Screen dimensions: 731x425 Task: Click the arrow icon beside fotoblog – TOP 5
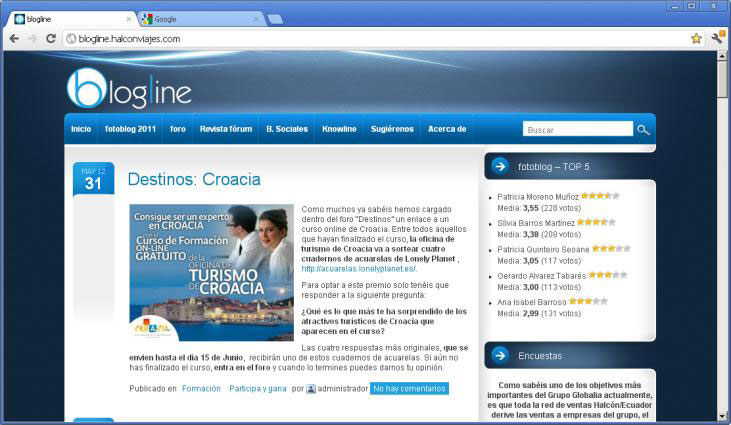(500, 166)
